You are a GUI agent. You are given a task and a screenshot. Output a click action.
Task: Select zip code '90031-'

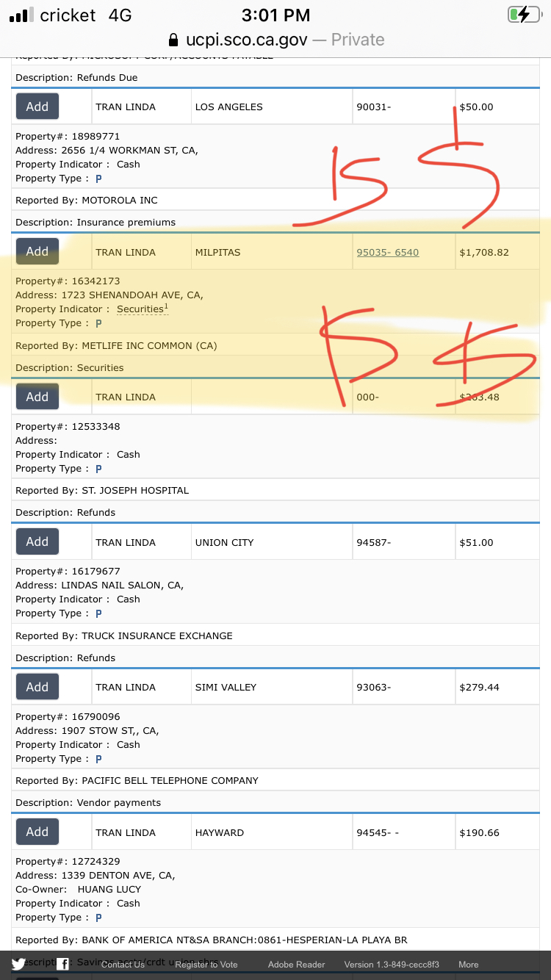click(x=374, y=107)
